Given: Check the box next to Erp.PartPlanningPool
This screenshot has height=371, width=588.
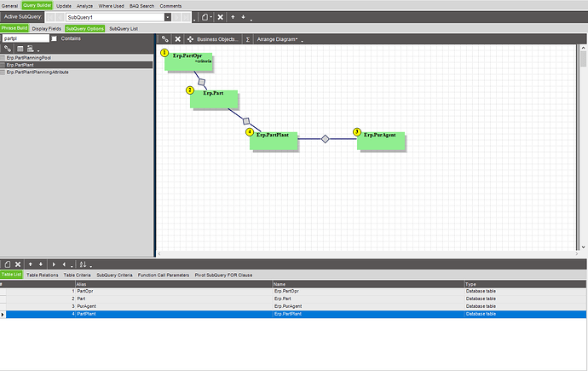Looking at the screenshot, I should pyautogui.click(x=3, y=58).
